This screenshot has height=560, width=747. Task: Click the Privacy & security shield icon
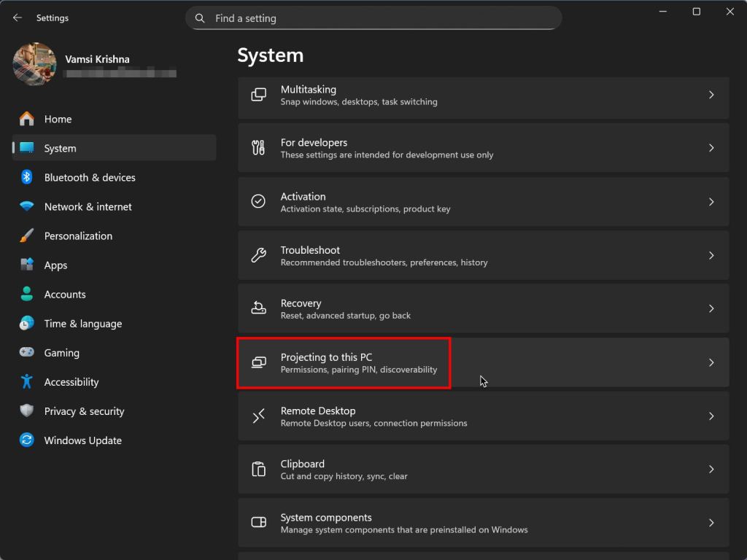coord(27,411)
